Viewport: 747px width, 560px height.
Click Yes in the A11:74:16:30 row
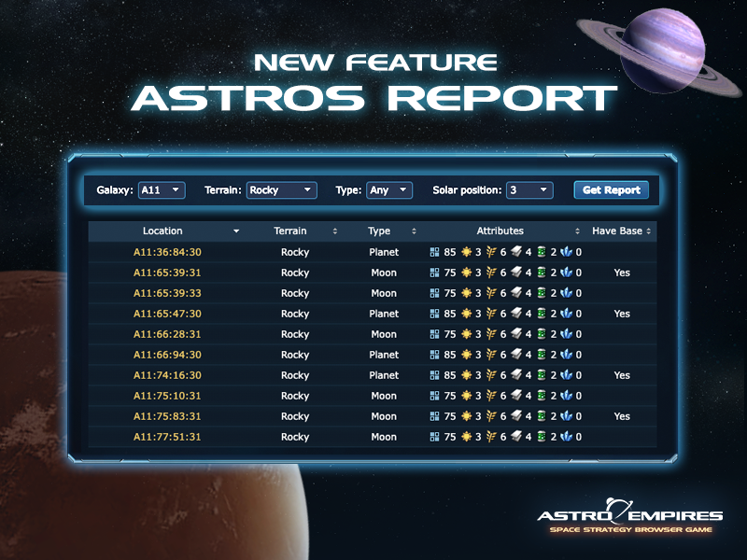coord(622,375)
